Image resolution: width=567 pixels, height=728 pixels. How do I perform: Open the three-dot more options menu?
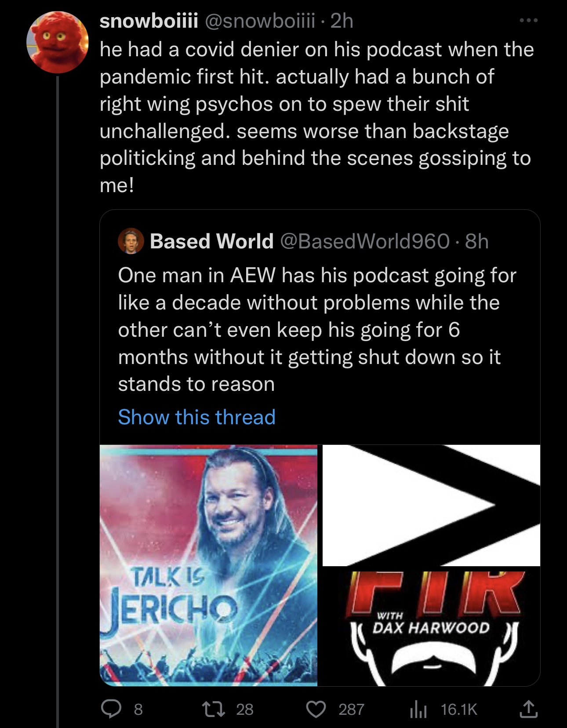pos(528,21)
